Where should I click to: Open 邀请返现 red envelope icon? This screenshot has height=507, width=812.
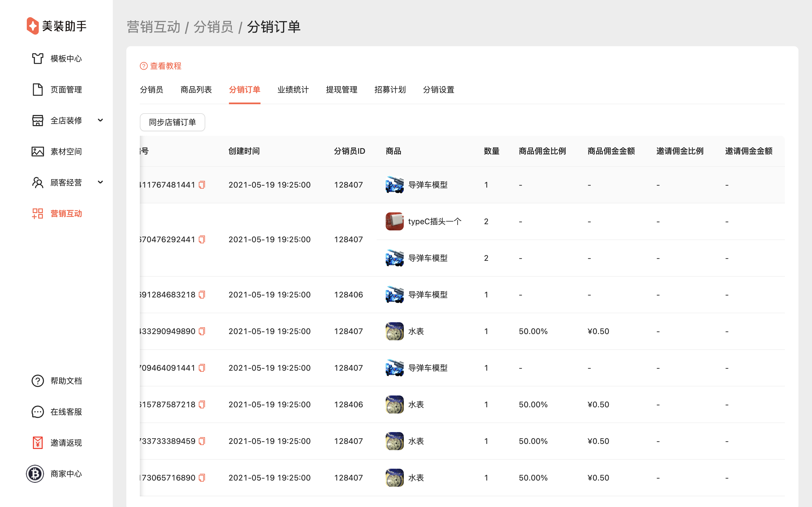pos(37,442)
